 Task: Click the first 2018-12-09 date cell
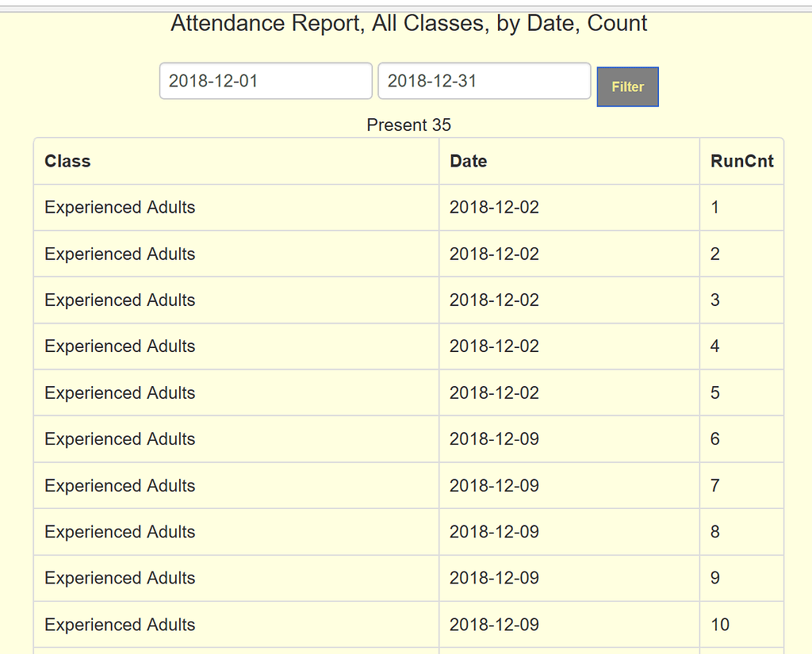(492, 438)
